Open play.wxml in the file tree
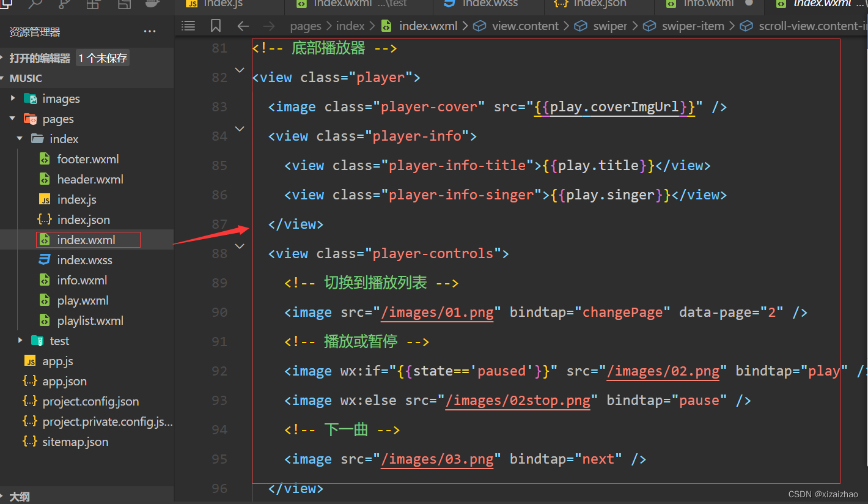 (83, 300)
